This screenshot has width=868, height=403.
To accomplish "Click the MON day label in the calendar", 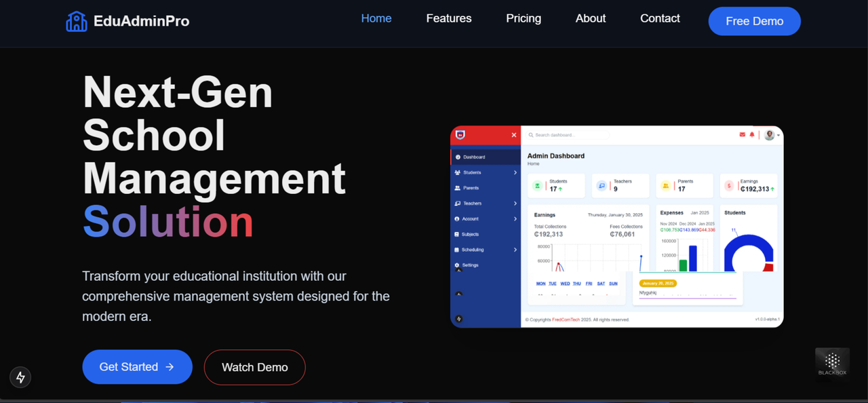I will point(540,284).
